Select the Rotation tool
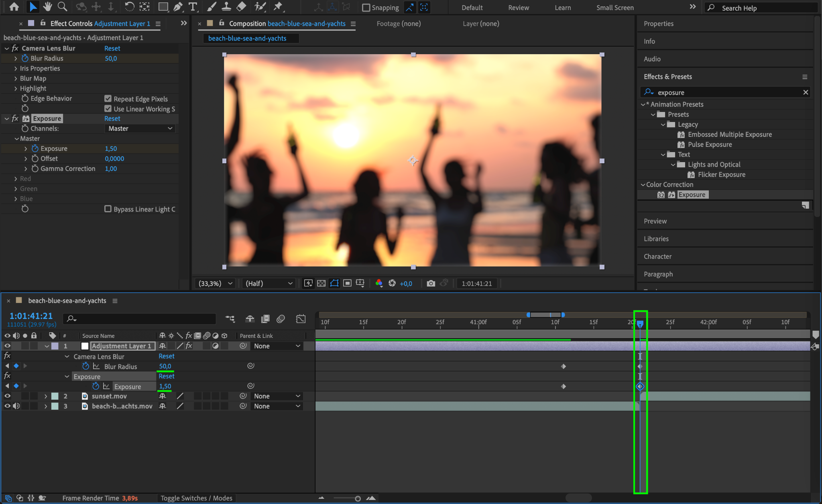Image resolution: width=822 pixels, height=504 pixels. tap(129, 7)
